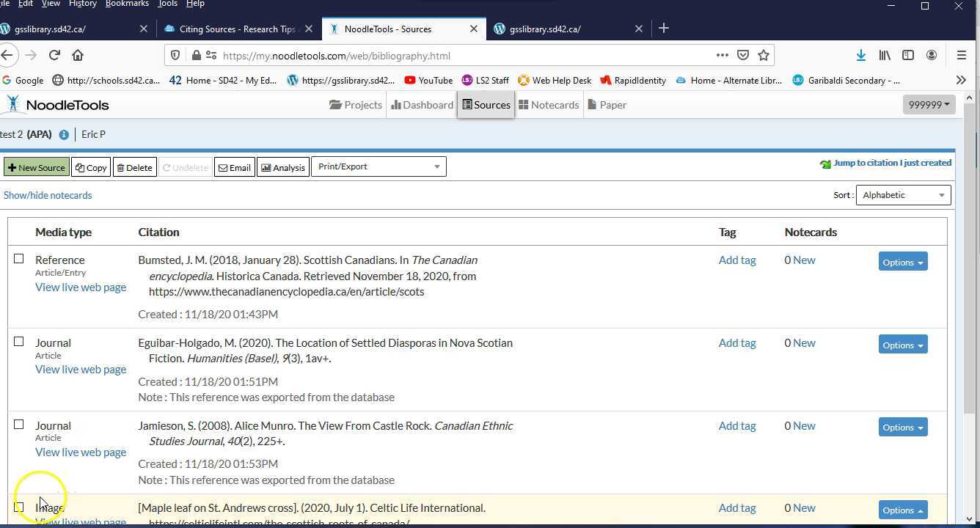Check the checkbox beside the Bumsted reference
This screenshot has height=528, width=980.
19,258
